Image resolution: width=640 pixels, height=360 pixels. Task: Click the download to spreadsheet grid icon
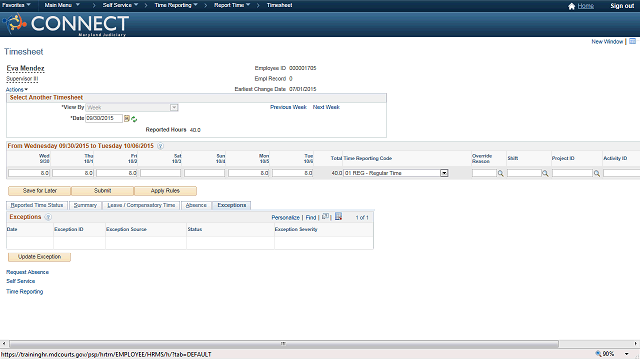[338, 217]
